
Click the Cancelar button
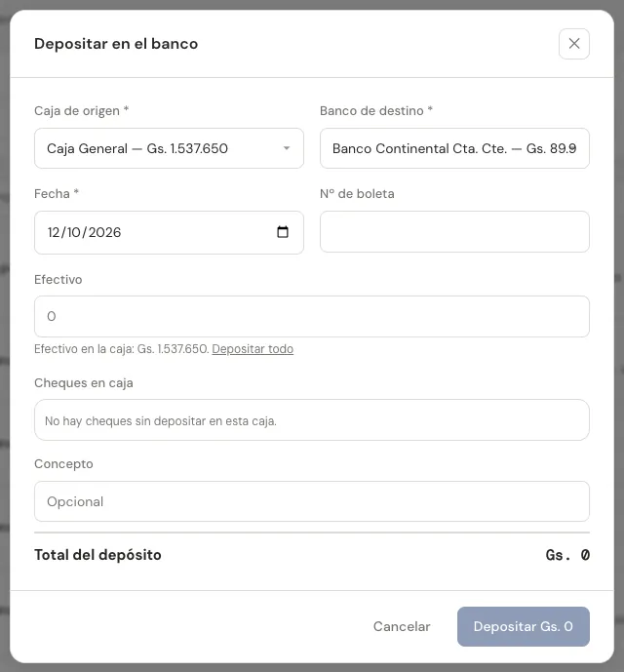(402, 626)
